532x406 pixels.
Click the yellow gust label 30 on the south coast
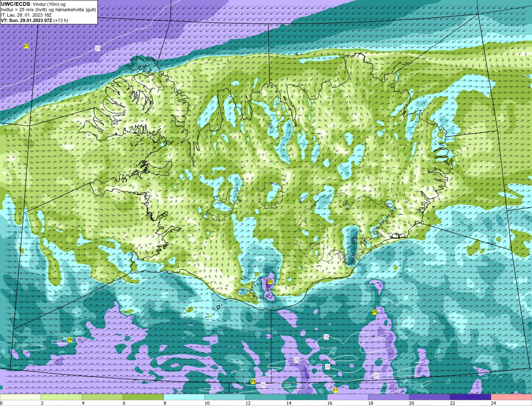click(270, 282)
